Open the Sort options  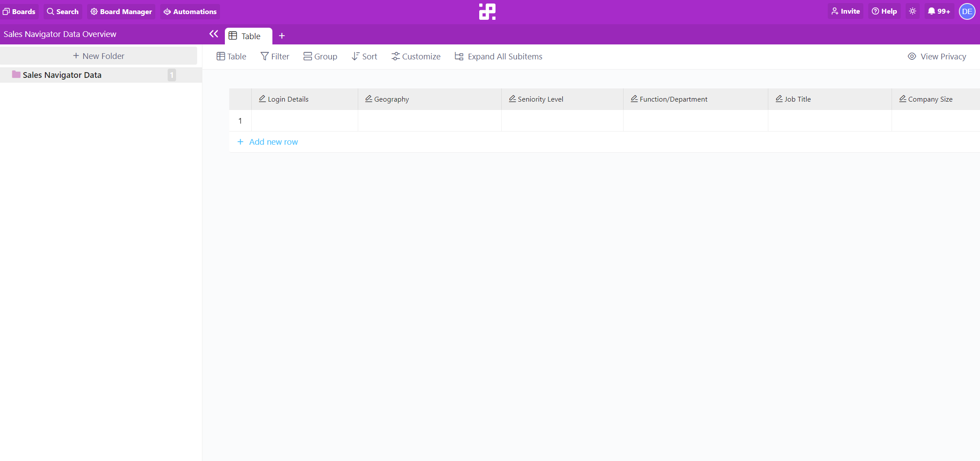[x=364, y=56]
